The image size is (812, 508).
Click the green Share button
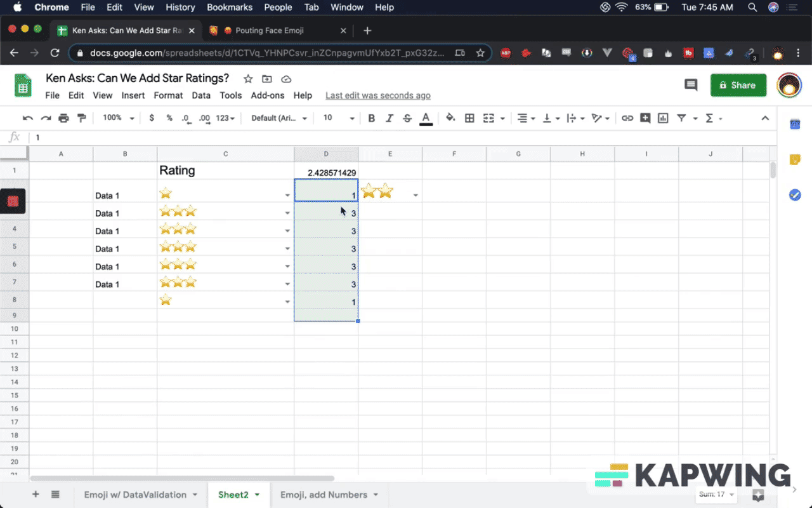point(738,85)
